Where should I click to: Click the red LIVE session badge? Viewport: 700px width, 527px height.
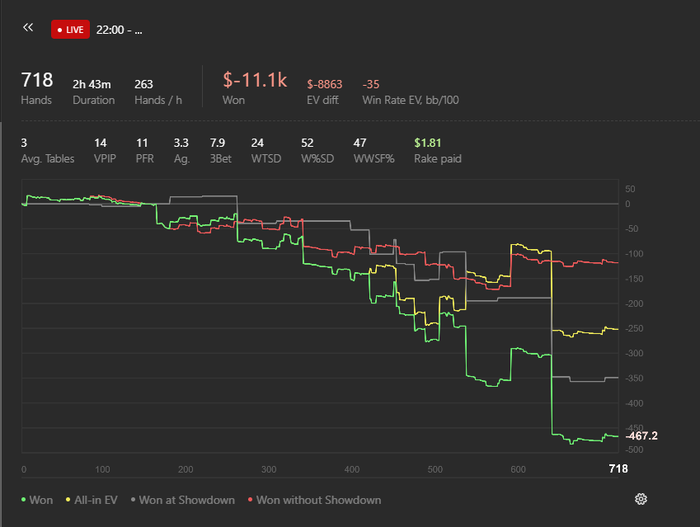(x=70, y=29)
